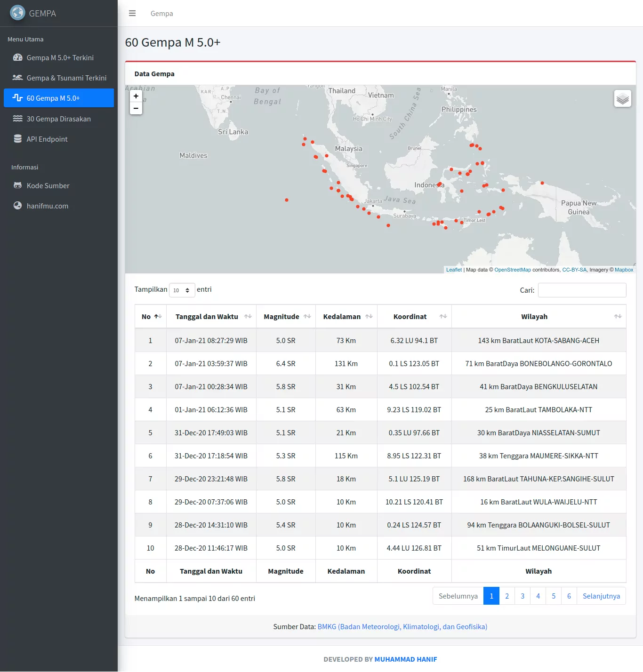Go to page 5 of the table

point(554,596)
